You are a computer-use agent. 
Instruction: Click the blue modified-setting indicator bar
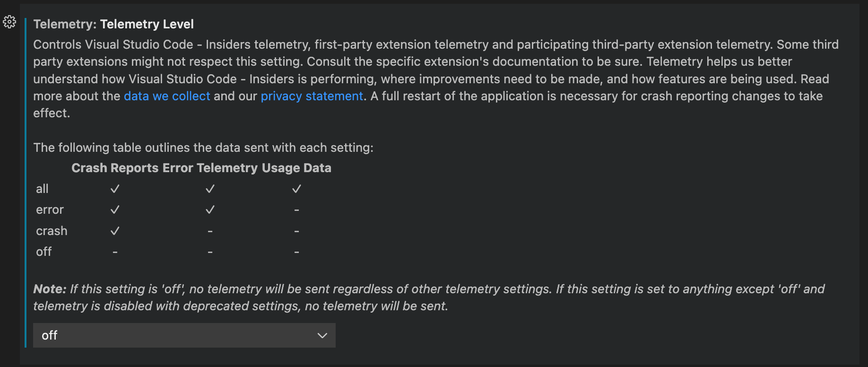[x=25, y=183]
